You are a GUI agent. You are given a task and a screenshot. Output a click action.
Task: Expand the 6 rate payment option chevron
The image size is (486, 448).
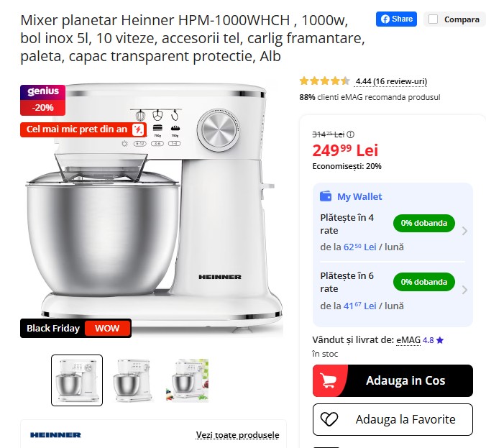click(x=464, y=290)
